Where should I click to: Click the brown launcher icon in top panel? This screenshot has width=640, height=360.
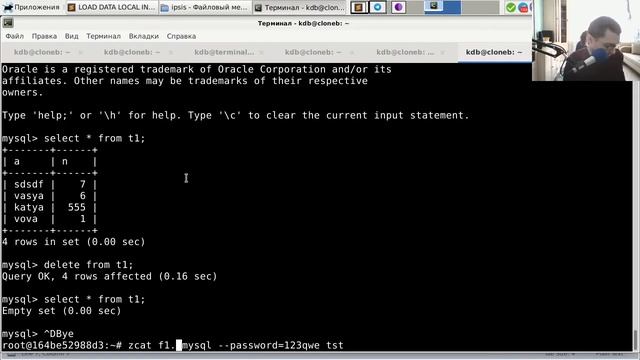[x=359, y=7]
